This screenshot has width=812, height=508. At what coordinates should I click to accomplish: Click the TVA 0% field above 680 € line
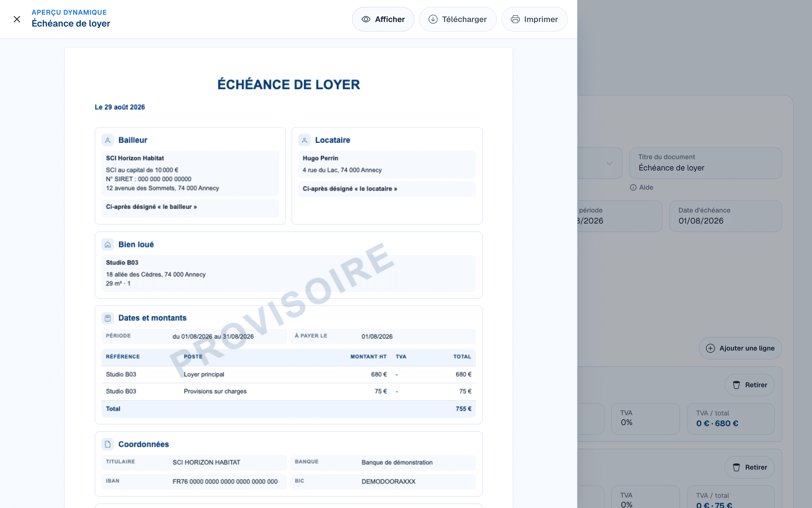(645, 419)
